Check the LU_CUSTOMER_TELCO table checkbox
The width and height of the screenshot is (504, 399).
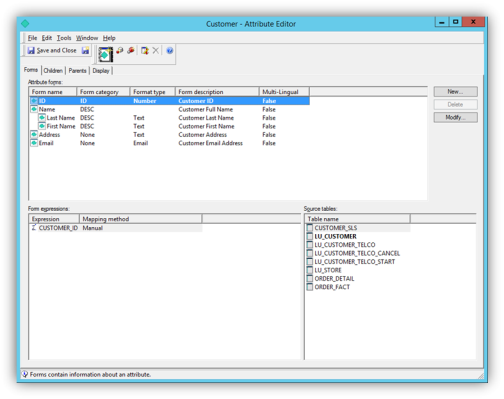pyautogui.click(x=310, y=245)
